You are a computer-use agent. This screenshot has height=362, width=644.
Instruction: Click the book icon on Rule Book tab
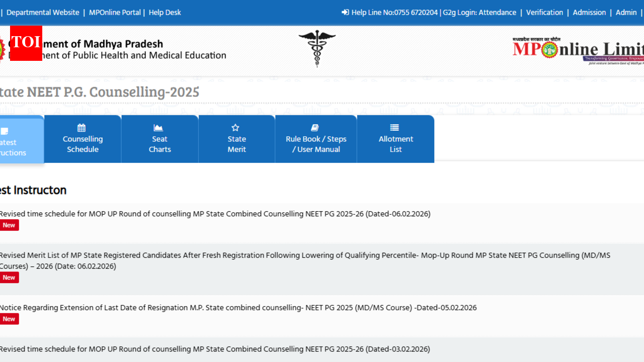coord(315,128)
